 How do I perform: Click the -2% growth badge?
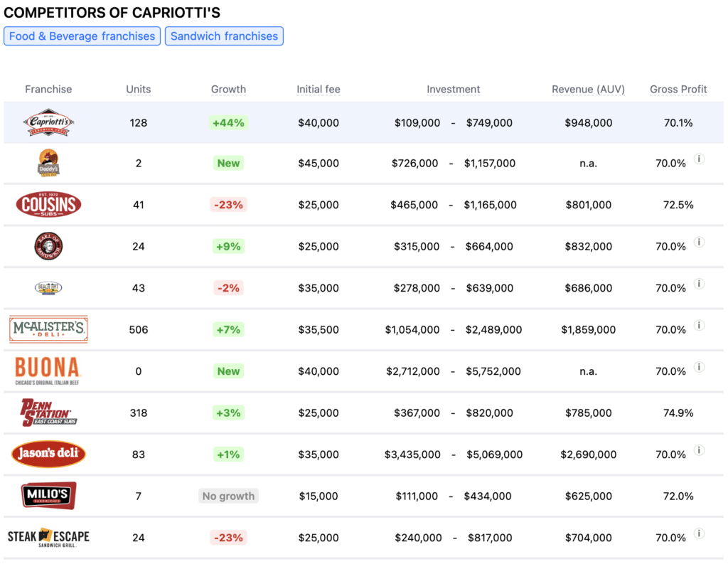pyautogui.click(x=228, y=288)
